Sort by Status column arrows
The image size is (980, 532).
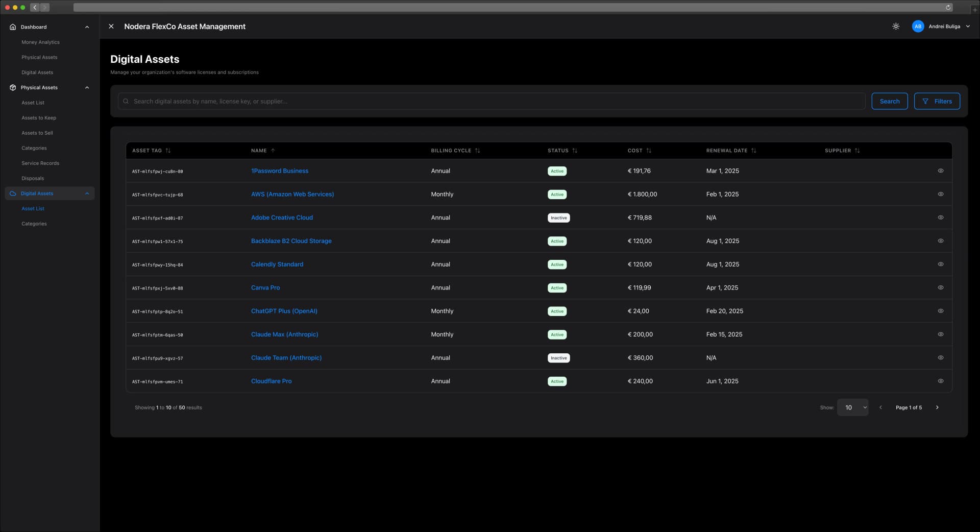575,151
